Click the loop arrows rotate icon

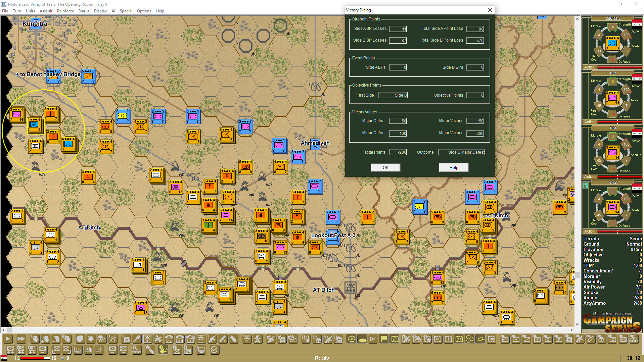tap(480, 339)
